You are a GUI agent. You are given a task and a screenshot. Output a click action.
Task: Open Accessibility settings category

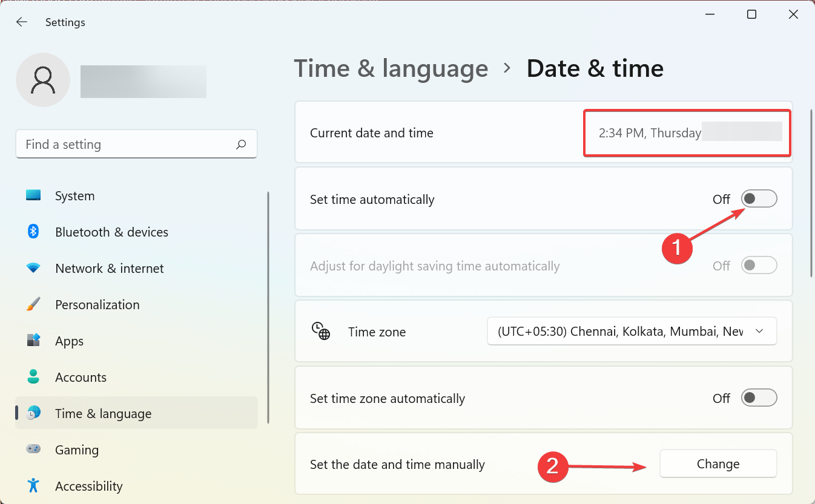pyautogui.click(x=136, y=486)
